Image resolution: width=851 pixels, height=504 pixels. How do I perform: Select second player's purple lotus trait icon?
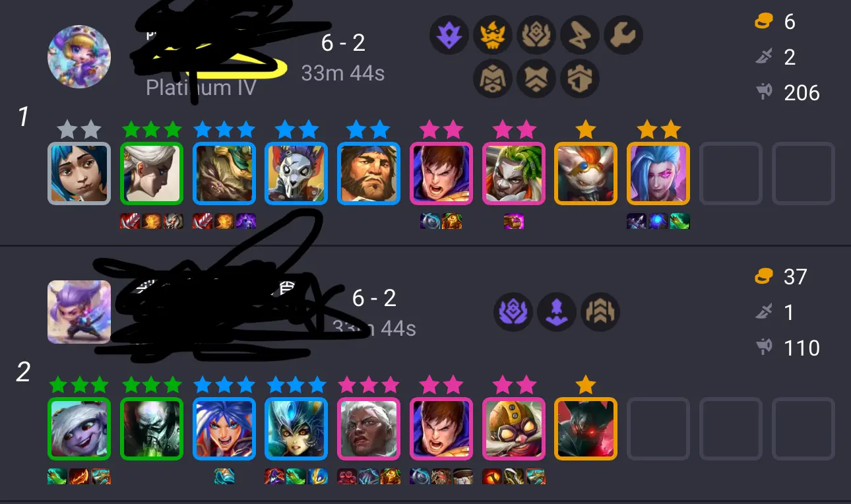coord(513,312)
